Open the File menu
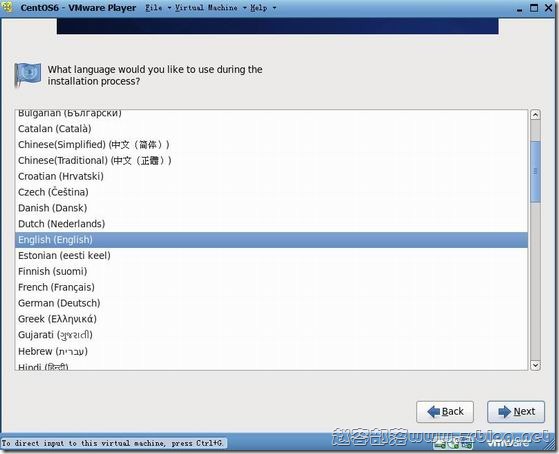 pos(158,7)
